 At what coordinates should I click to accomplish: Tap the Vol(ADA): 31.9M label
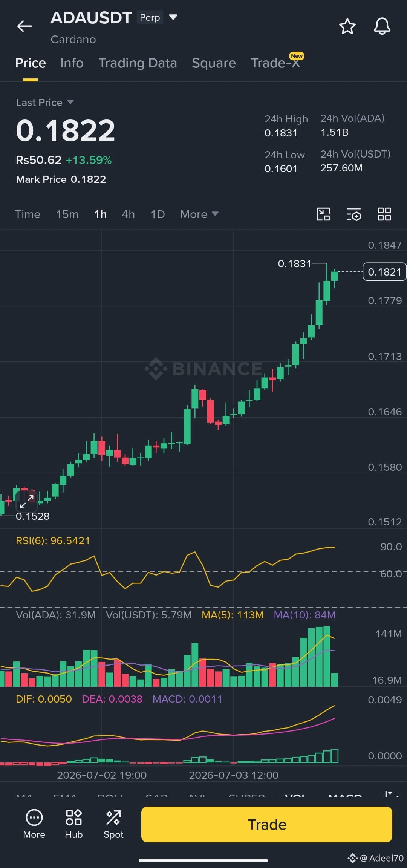click(x=56, y=615)
